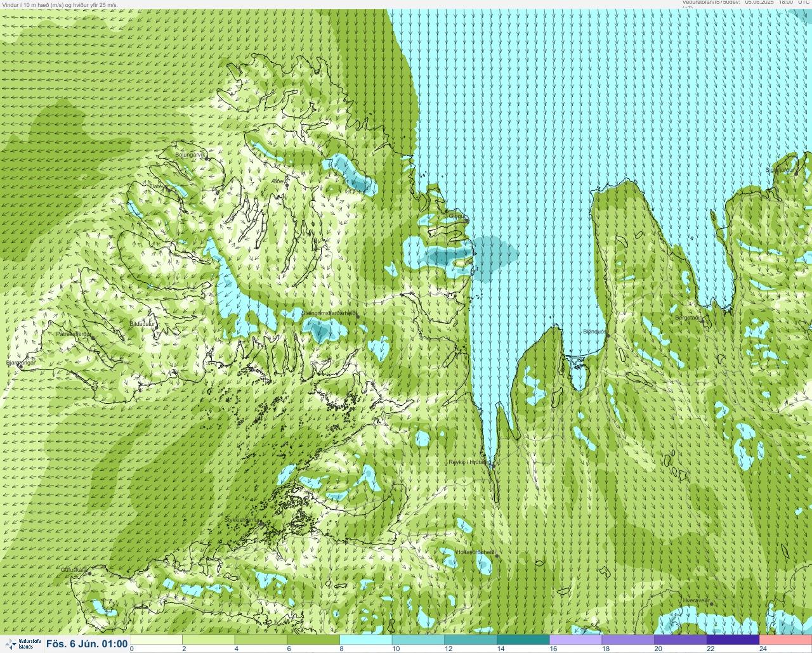
Task: Click the Æðey station label
Action: (x=279, y=181)
